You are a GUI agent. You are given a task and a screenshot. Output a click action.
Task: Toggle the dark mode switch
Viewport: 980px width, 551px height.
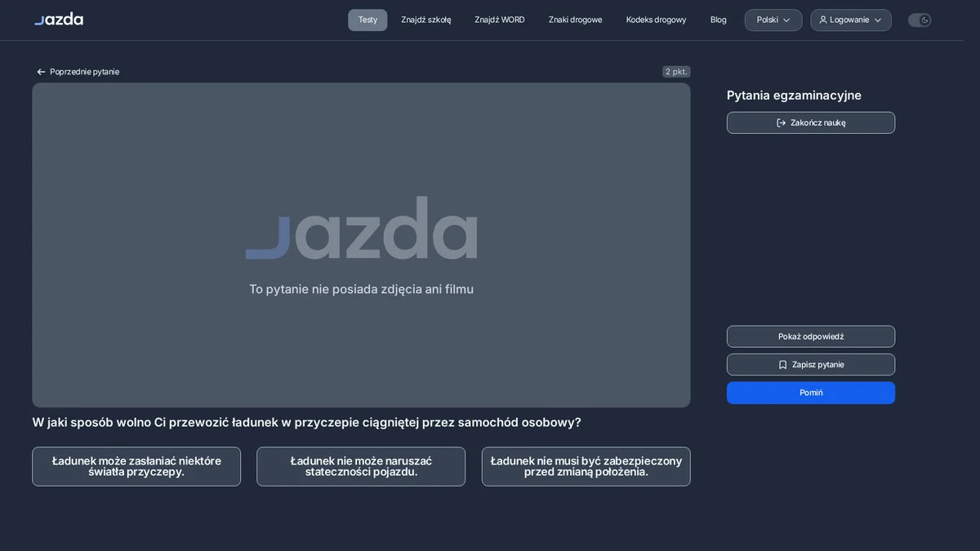tap(920, 20)
